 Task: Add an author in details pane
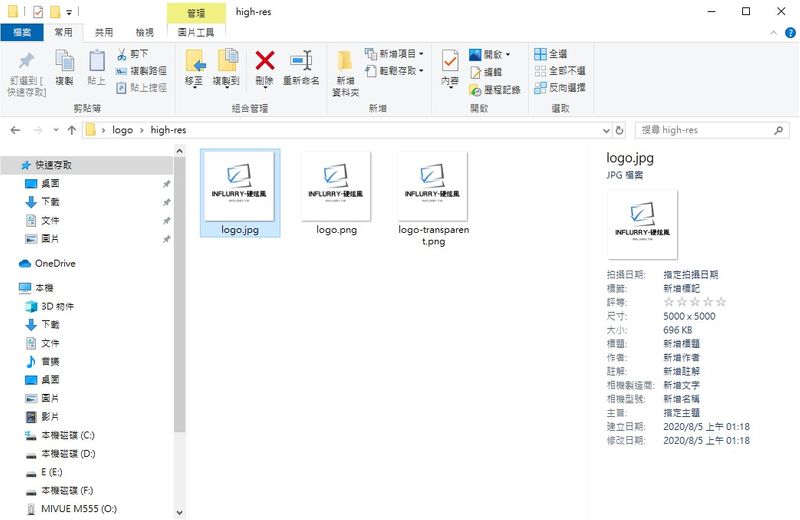click(x=682, y=357)
